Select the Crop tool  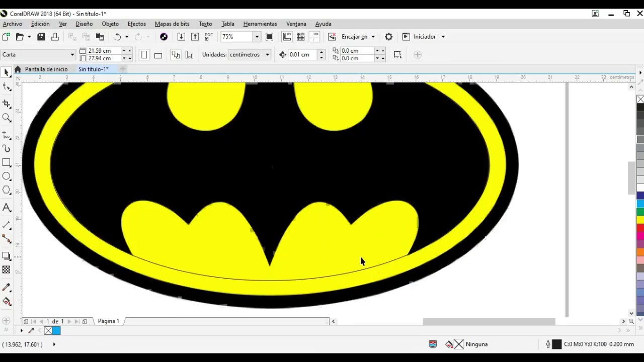[x=7, y=104]
